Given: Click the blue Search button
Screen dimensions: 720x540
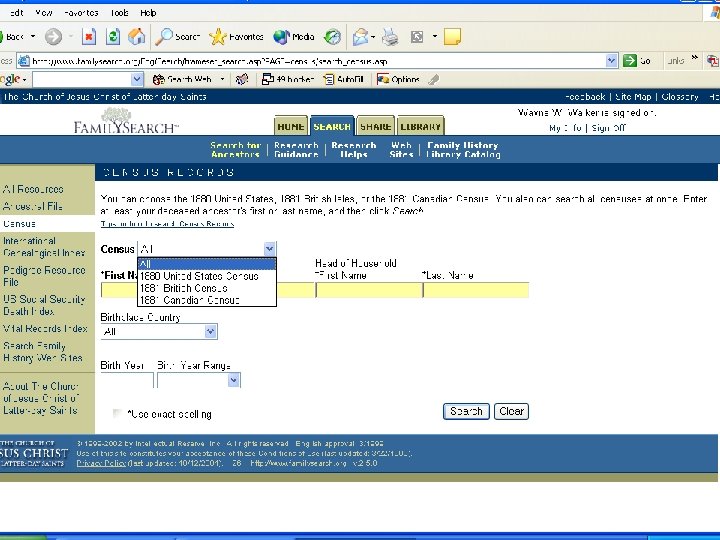Looking at the screenshot, I should click(466, 411).
